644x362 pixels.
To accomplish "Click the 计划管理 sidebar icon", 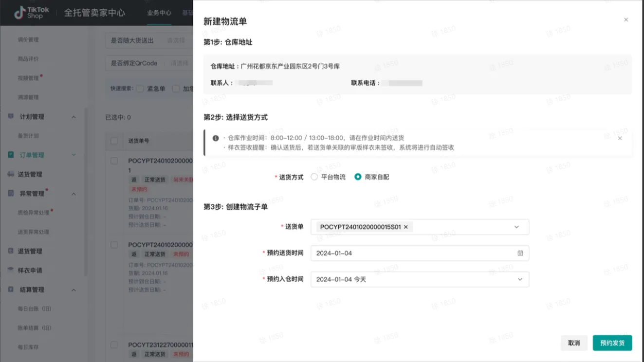I will (11, 117).
